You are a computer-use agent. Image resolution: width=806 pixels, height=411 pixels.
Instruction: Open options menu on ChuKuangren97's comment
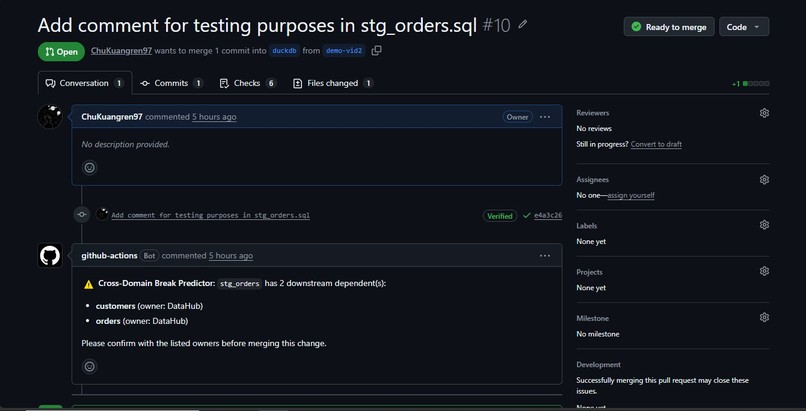point(545,117)
